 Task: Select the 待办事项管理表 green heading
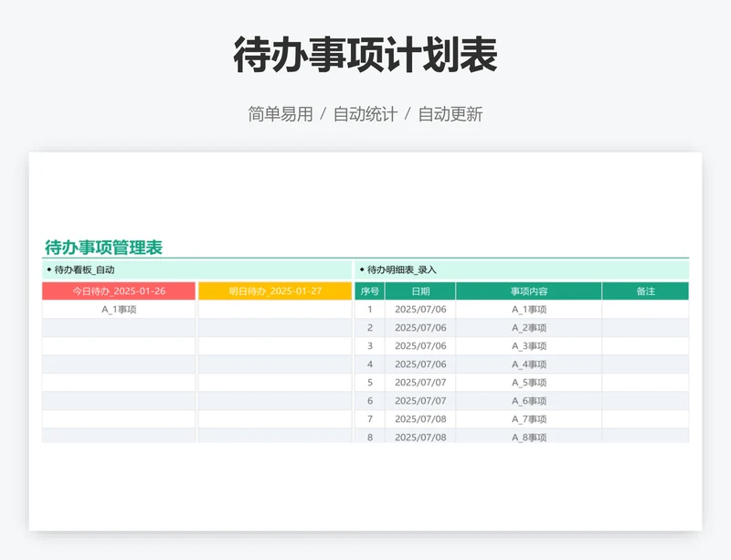pos(103,248)
